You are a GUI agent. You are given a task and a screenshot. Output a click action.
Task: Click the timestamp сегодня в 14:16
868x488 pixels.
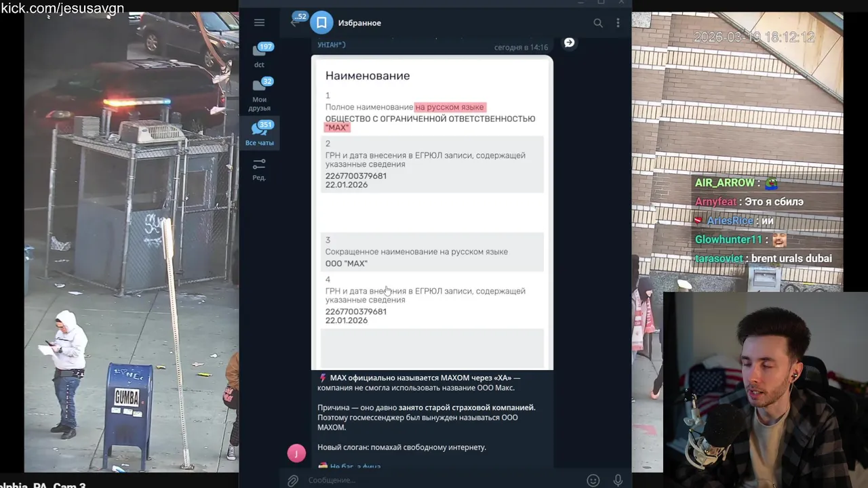[x=521, y=47]
